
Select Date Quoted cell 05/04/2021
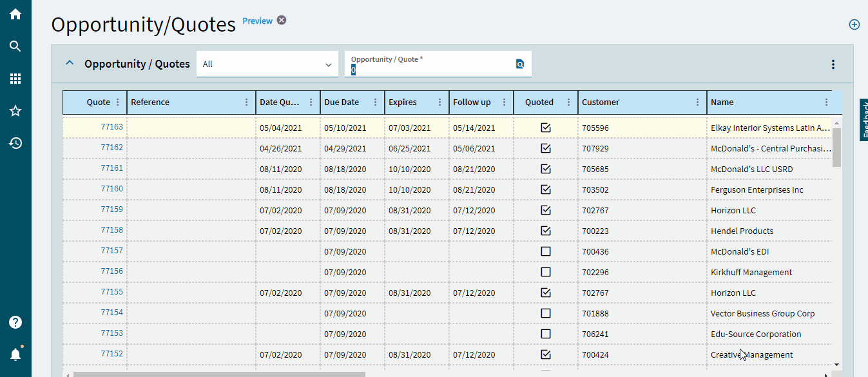[x=288, y=128]
